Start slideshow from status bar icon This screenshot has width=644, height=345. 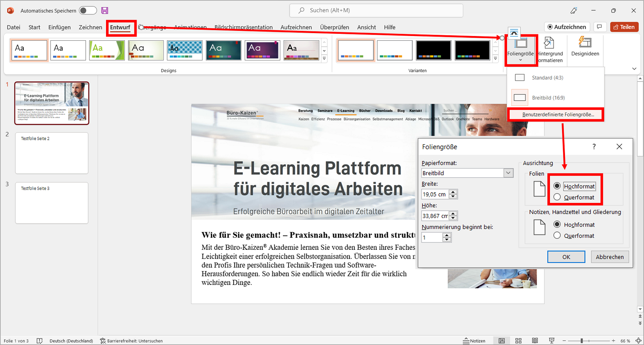(x=551, y=341)
